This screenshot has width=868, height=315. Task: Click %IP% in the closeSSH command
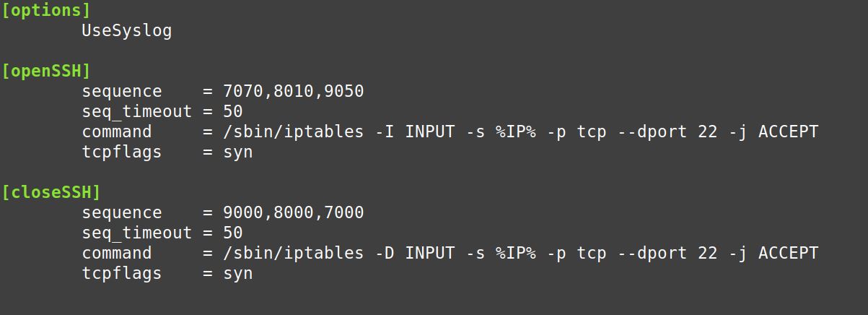click(515, 254)
